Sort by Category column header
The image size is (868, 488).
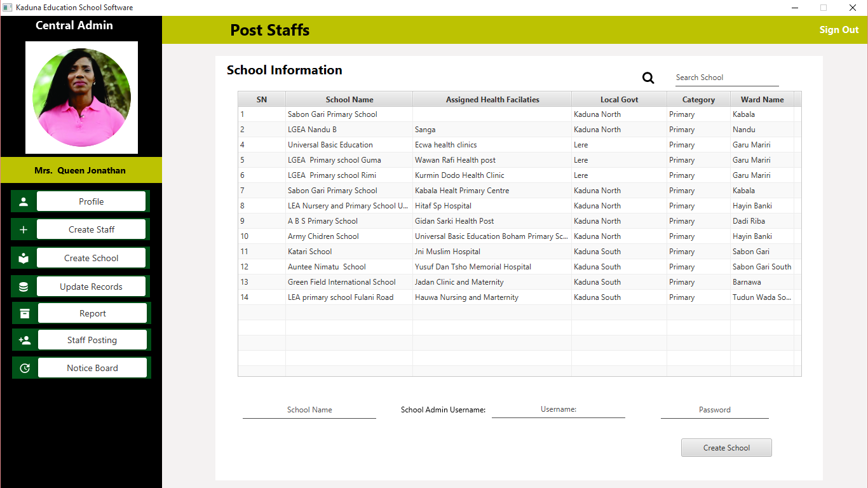coord(699,99)
